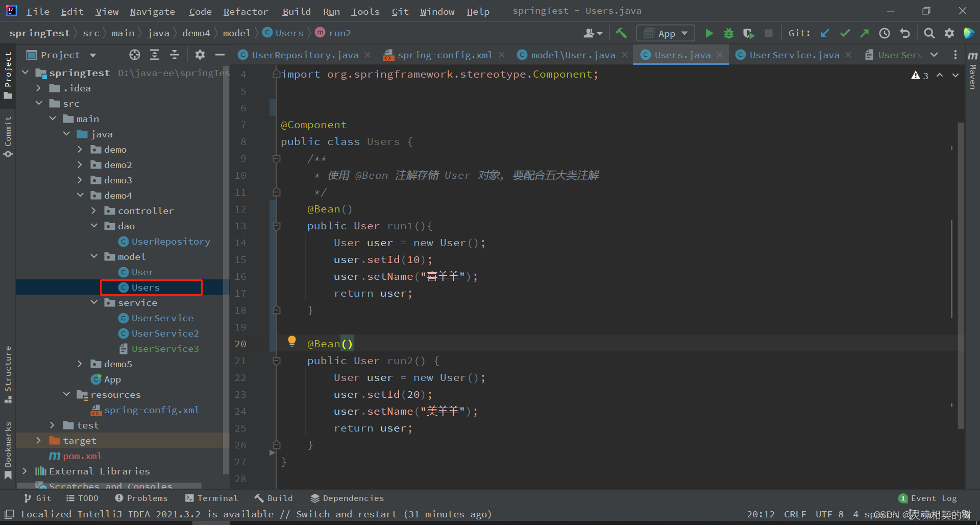
Task: Expand all in Project panel
Action: click(x=155, y=55)
